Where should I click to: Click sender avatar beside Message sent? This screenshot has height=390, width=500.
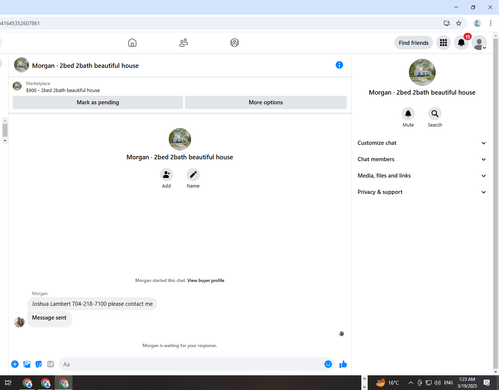pyautogui.click(x=19, y=322)
